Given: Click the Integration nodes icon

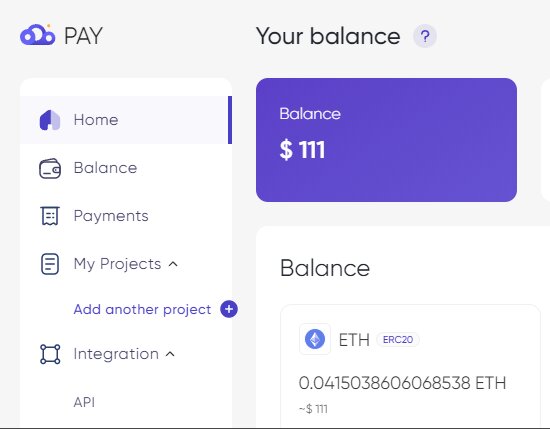Looking at the screenshot, I should pyautogui.click(x=50, y=354).
